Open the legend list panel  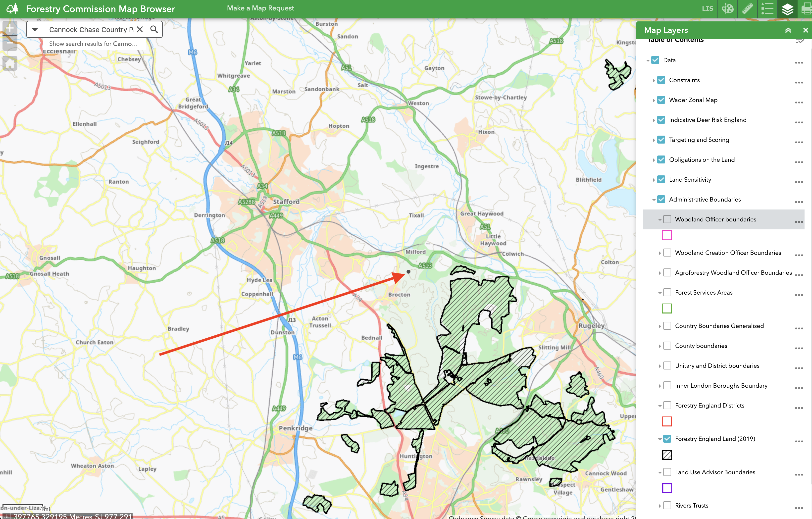[767, 8]
